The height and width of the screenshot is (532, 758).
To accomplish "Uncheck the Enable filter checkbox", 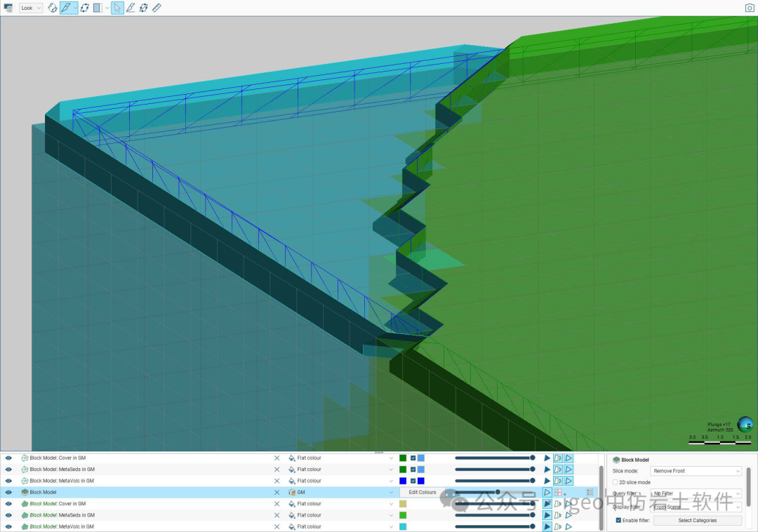I will 618,520.
